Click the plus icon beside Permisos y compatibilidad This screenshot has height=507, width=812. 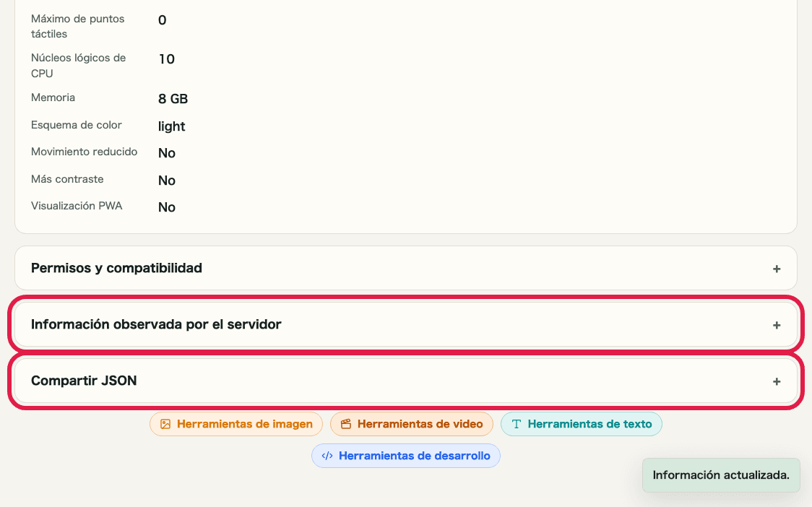pos(777,268)
